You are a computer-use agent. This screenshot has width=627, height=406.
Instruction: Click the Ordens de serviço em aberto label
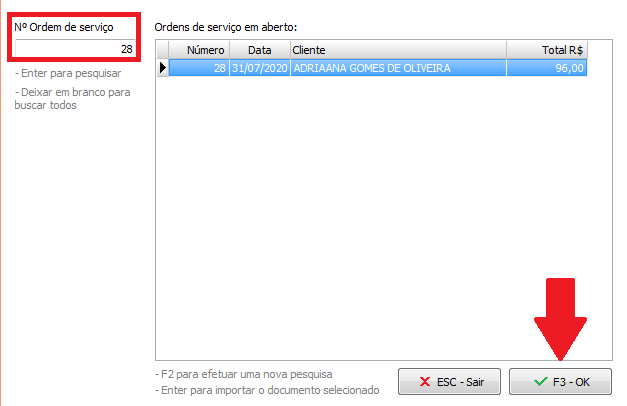click(226, 27)
